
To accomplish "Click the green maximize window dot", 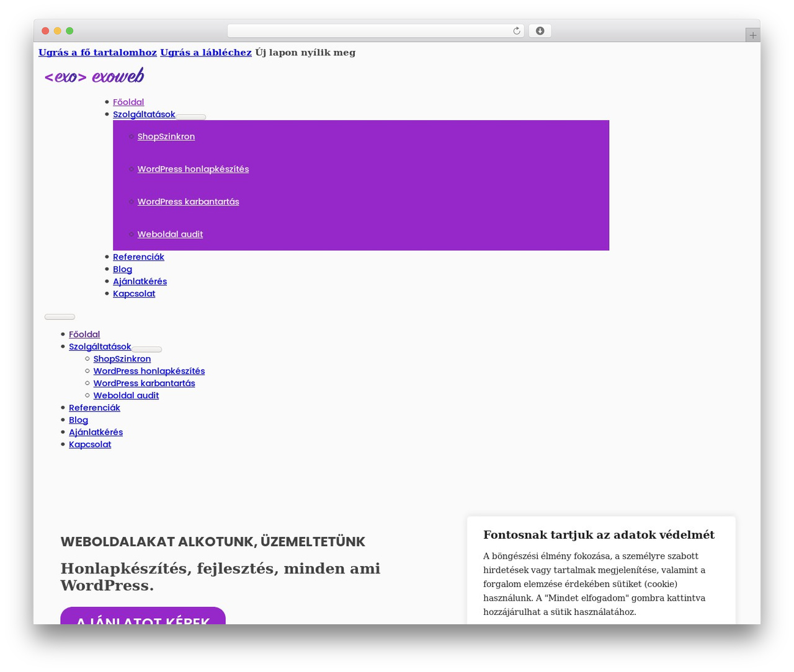I will [69, 31].
